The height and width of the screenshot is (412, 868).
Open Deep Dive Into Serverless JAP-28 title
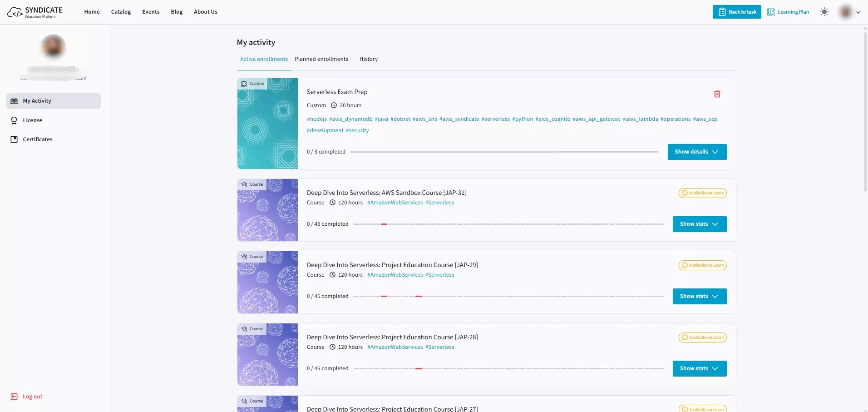[392, 337]
